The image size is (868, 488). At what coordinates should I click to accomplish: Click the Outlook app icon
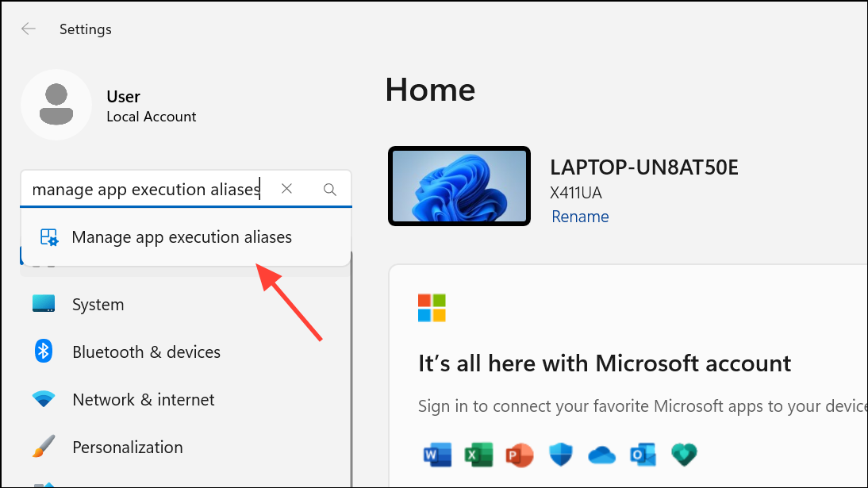pos(643,454)
